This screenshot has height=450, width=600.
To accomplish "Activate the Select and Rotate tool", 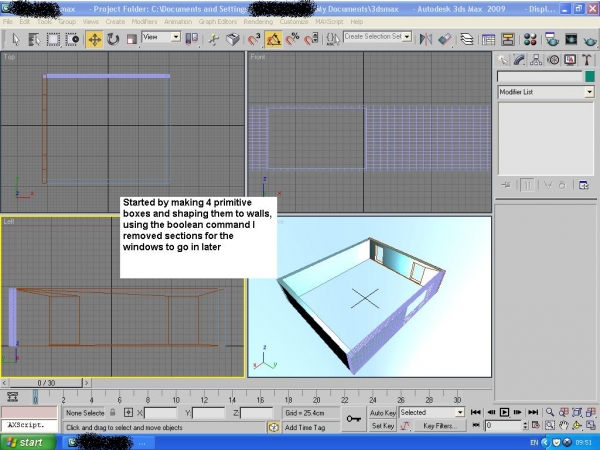I will pyautogui.click(x=113, y=39).
